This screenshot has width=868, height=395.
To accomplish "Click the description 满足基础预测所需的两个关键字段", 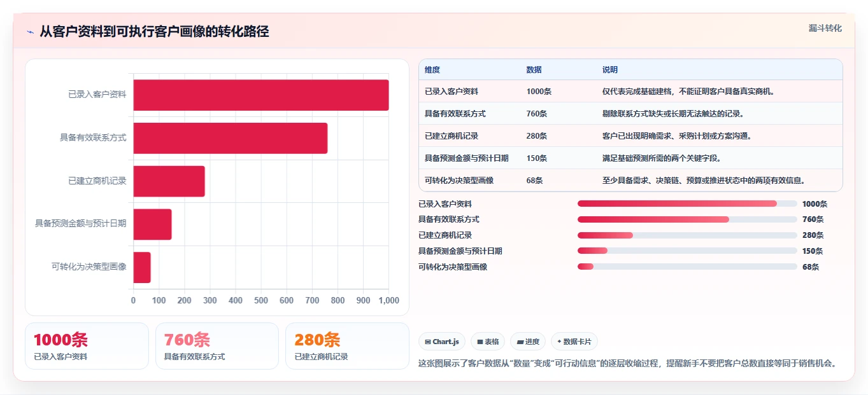I will [662, 158].
